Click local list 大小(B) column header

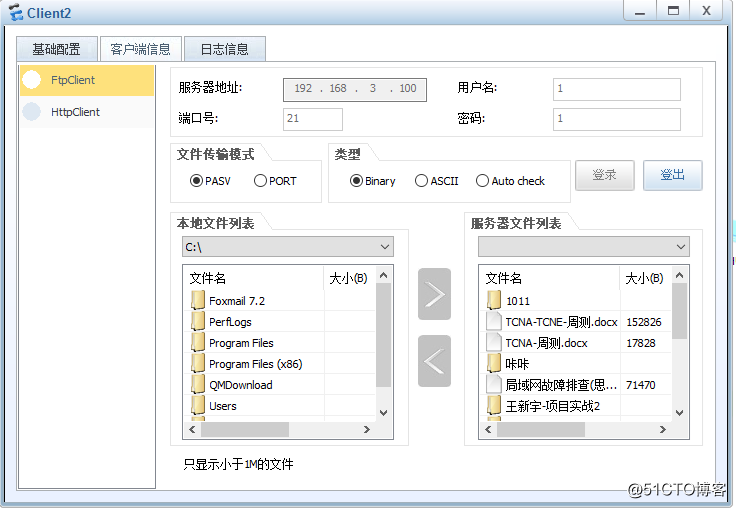coord(350,278)
